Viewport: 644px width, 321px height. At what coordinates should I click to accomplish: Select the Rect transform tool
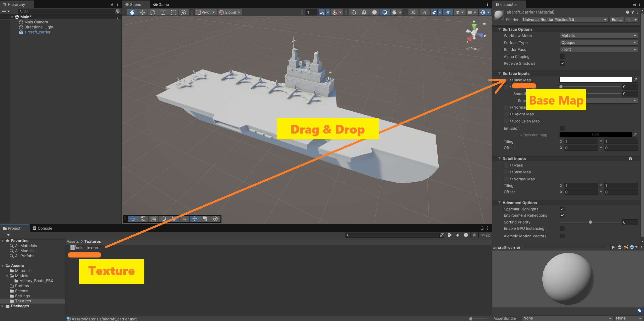click(173, 12)
